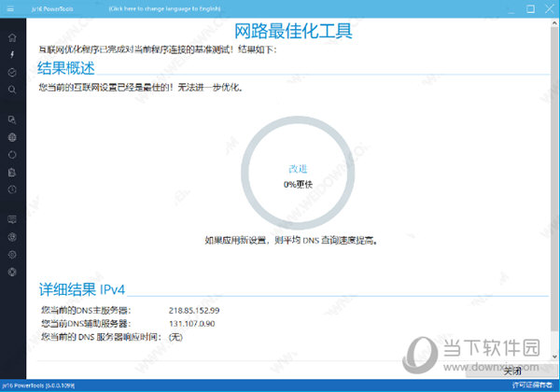Open the clock history sidebar icon
560x392 pixels.
[12, 189]
